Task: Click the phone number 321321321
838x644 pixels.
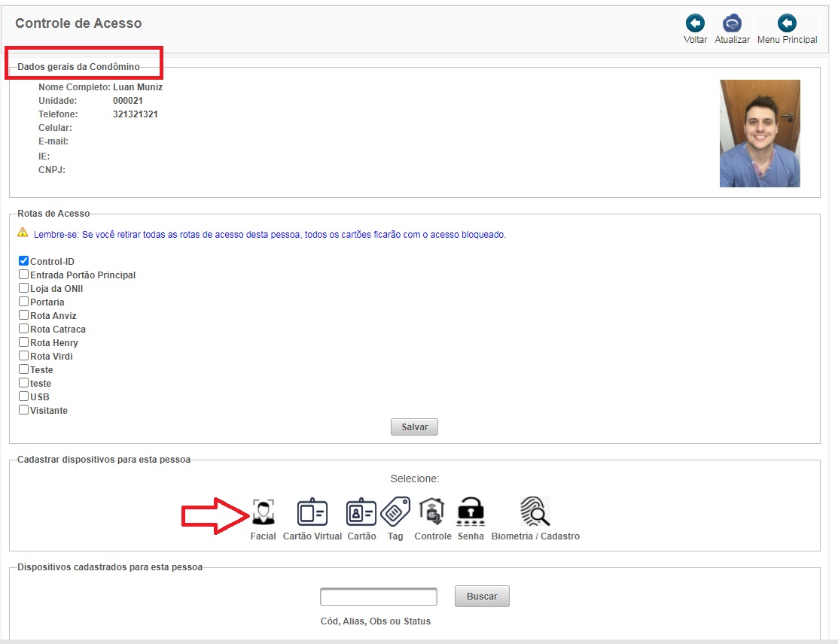Action: pos(136,114)
